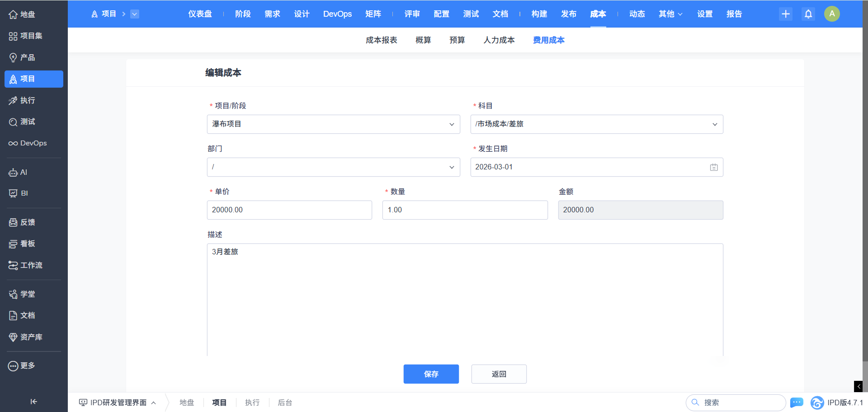This screenshot has width=868, height=412.
Task: Click into the 描述 text area
Action: click(x=465, y=300)
